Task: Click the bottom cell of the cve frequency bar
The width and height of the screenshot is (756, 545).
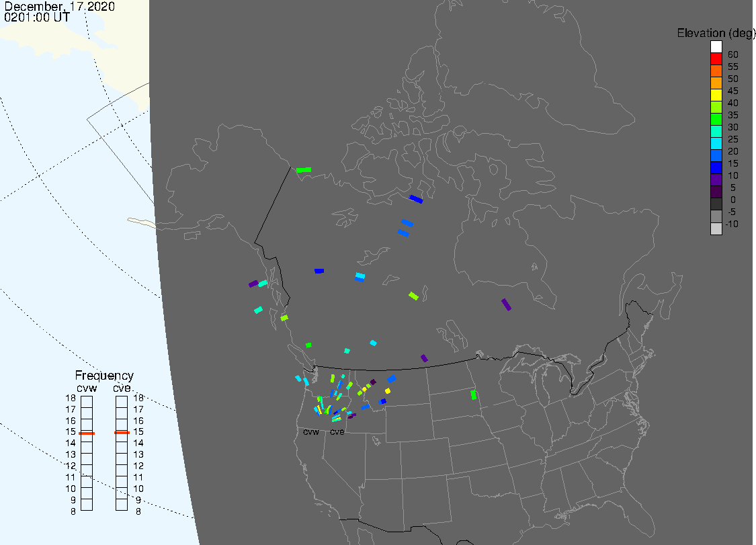Action: coord(122,505)
